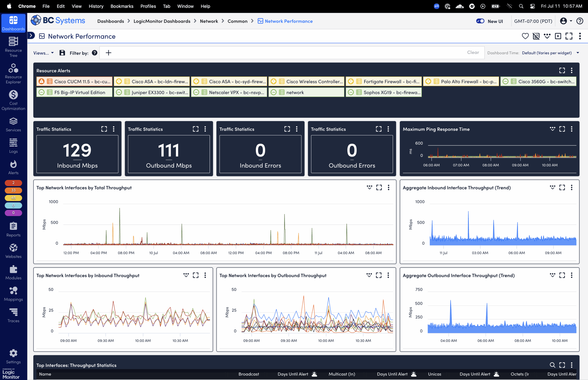Viewport: 588px width, 380px height.
Task: Click red critical alerts count badge
Action: click(x=13, y=183)
